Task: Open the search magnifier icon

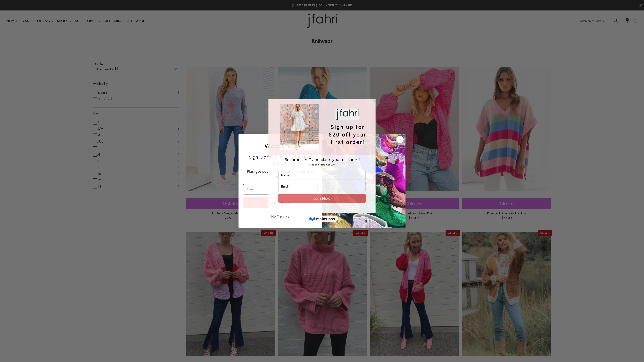Action: [x=635, y=21]
